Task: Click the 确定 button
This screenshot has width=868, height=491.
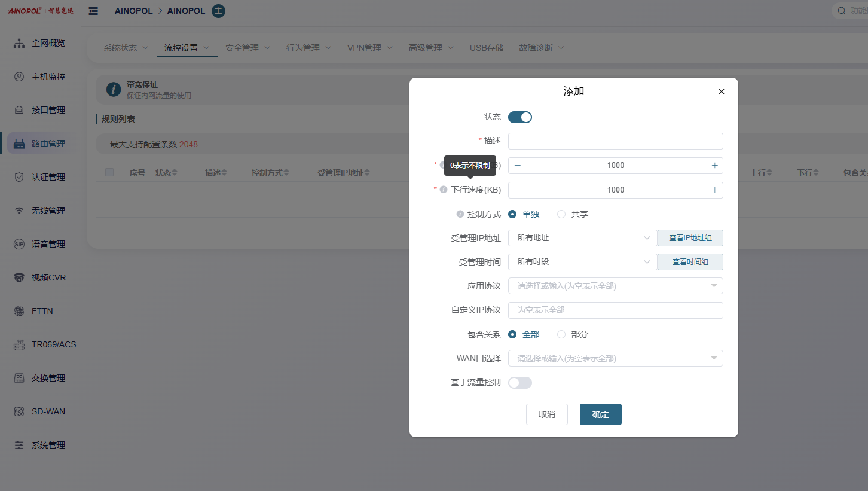Action: [600, 414]
